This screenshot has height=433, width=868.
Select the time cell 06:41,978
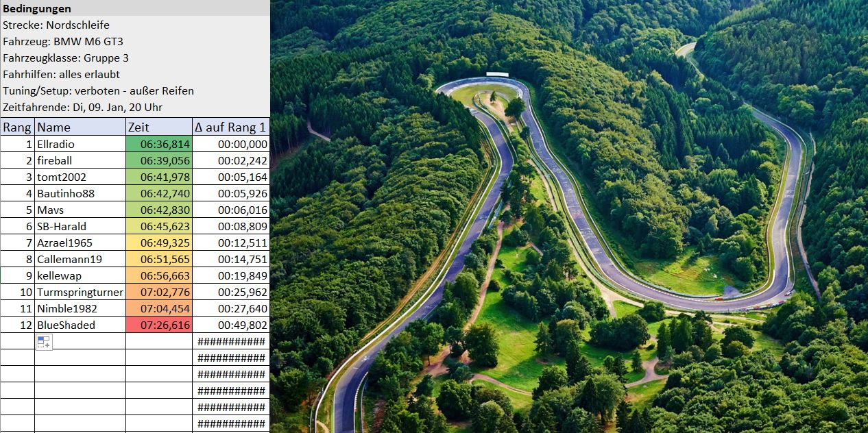tap(159, 177)
